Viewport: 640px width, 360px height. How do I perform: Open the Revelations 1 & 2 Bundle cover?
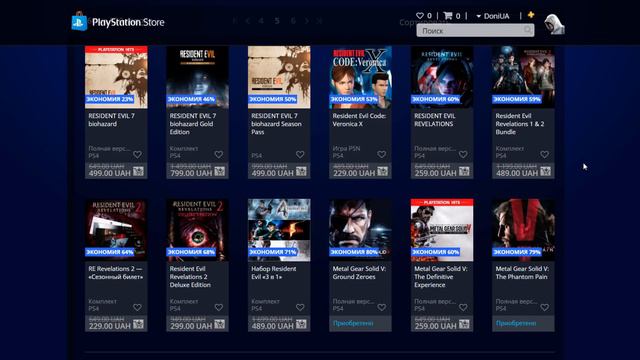click(x=523, y=77)
